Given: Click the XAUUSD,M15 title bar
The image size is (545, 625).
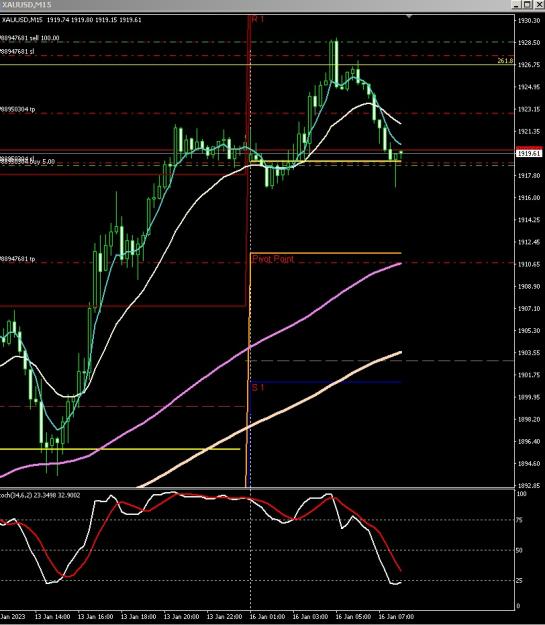Looking at the screenshot, I should 255,4.
